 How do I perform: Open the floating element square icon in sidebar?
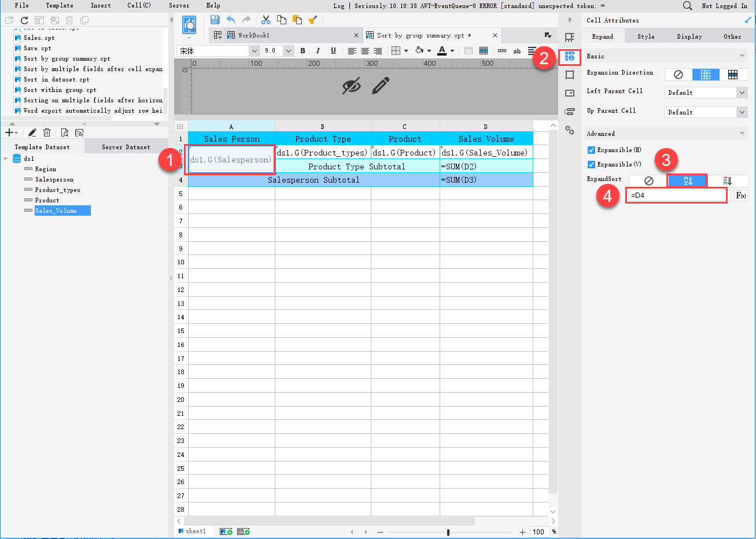coord(570,75)
